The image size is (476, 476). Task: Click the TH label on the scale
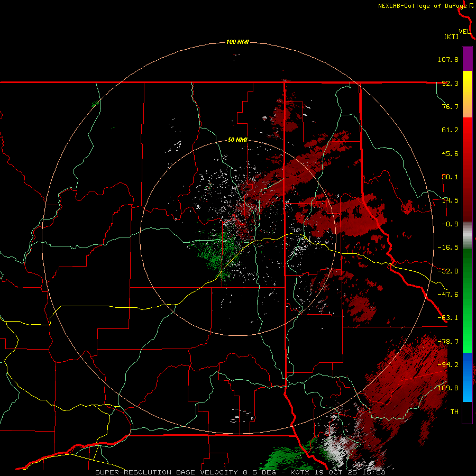coord(454,412)
